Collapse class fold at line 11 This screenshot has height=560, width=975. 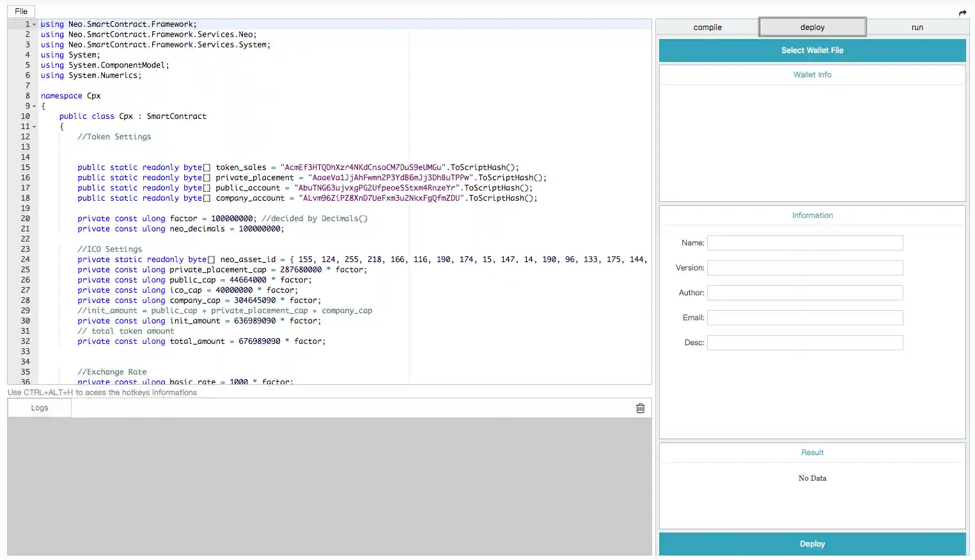[35, 127]
